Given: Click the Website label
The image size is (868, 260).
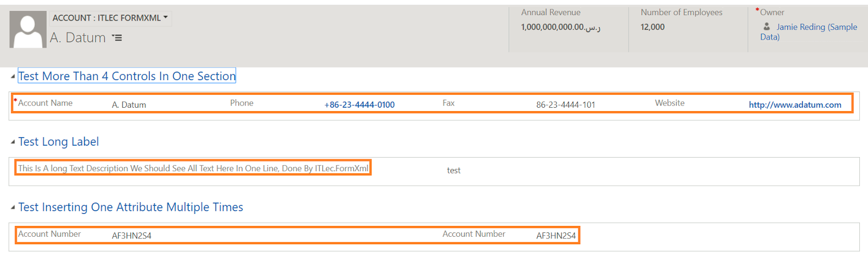Looking at the screenshot, I should [669, 103].
